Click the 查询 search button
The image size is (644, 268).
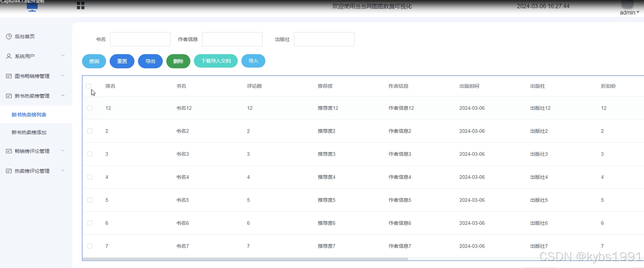(x=94, y=61)
